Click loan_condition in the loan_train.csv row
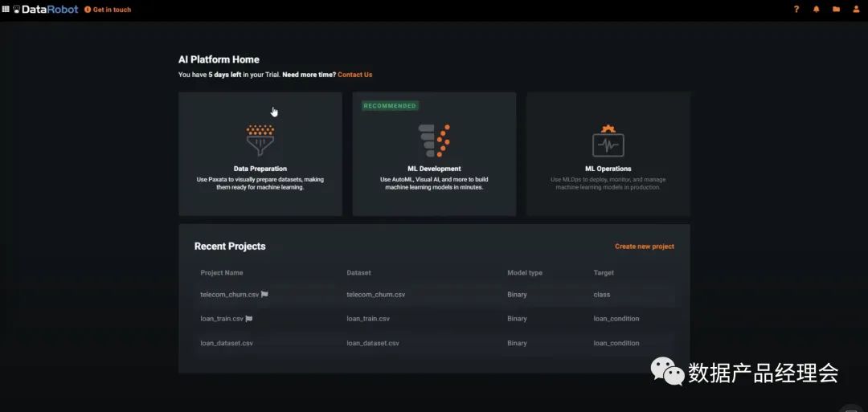 pyautogui.click(x=616, y=319)
